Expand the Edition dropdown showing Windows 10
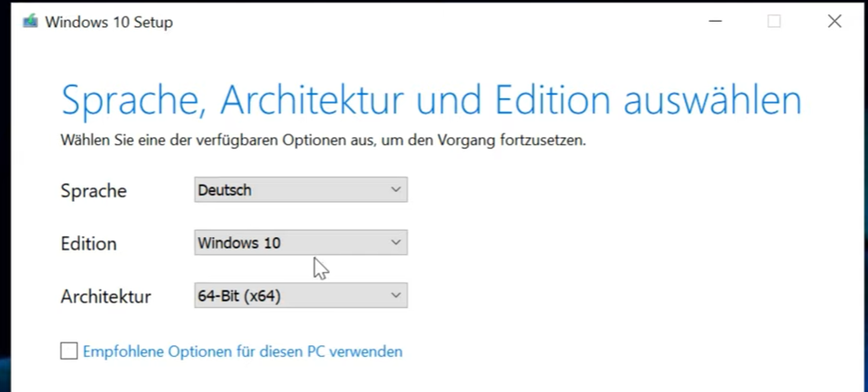Viewport: 868px width, 392px height. click(300, 242)
